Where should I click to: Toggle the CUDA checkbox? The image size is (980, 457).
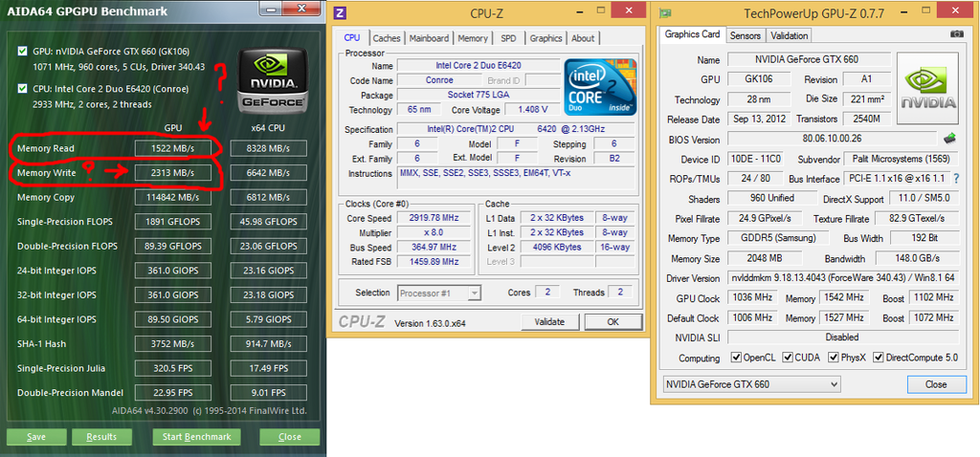(x=788, y=358)
